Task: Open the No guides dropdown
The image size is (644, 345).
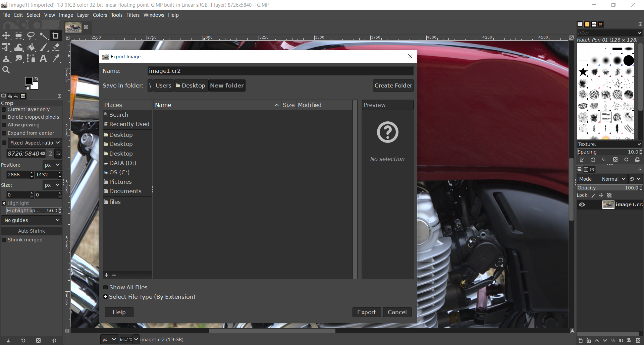Action: (32, 220)
